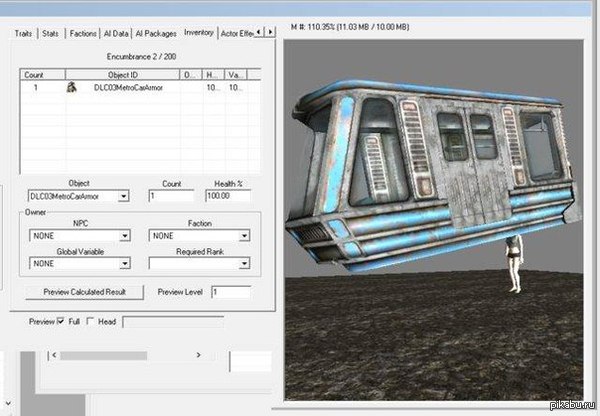Open the Object combo box dropdown

pyautogui.click(x=123, y=196)
